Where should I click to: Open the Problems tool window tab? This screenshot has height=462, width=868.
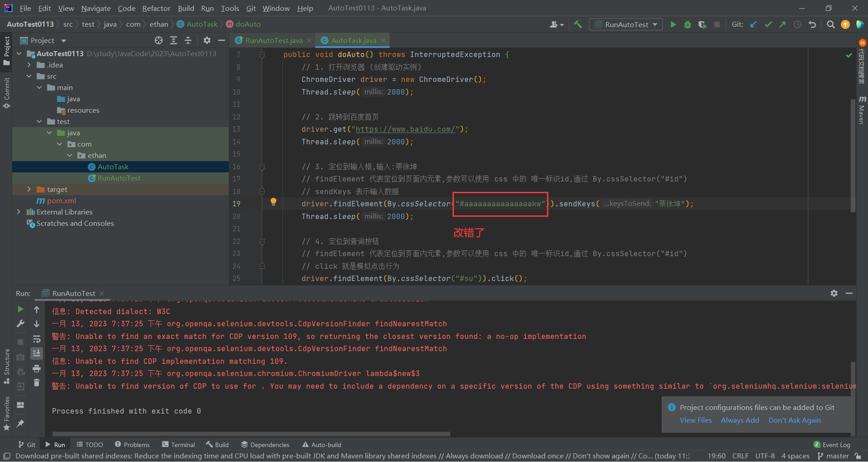pos(132,445)
